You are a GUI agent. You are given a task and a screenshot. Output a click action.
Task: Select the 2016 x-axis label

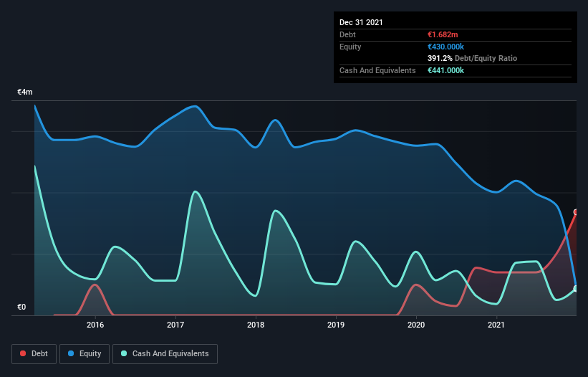(x=95, y=325)
